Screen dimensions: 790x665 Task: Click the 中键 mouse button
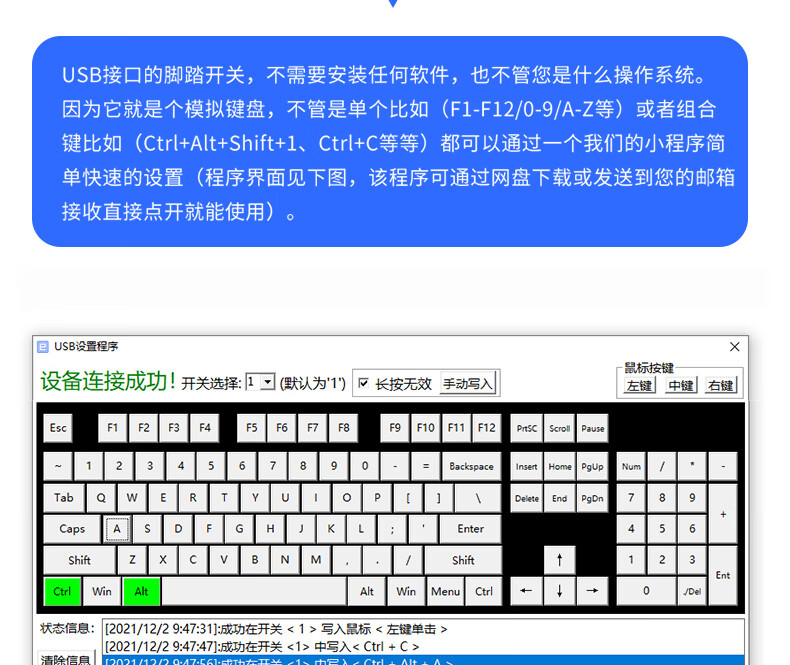pos(681,386)
